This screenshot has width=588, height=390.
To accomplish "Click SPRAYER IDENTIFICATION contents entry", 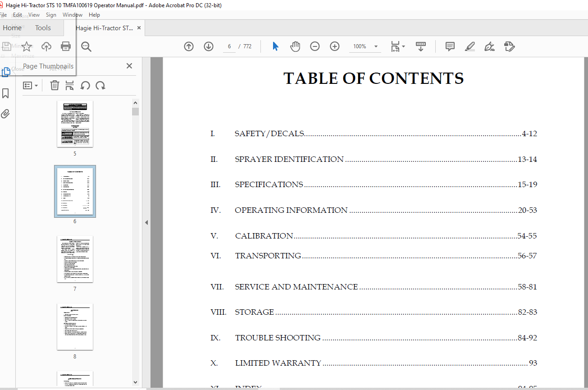I will (x=374, y=159).
